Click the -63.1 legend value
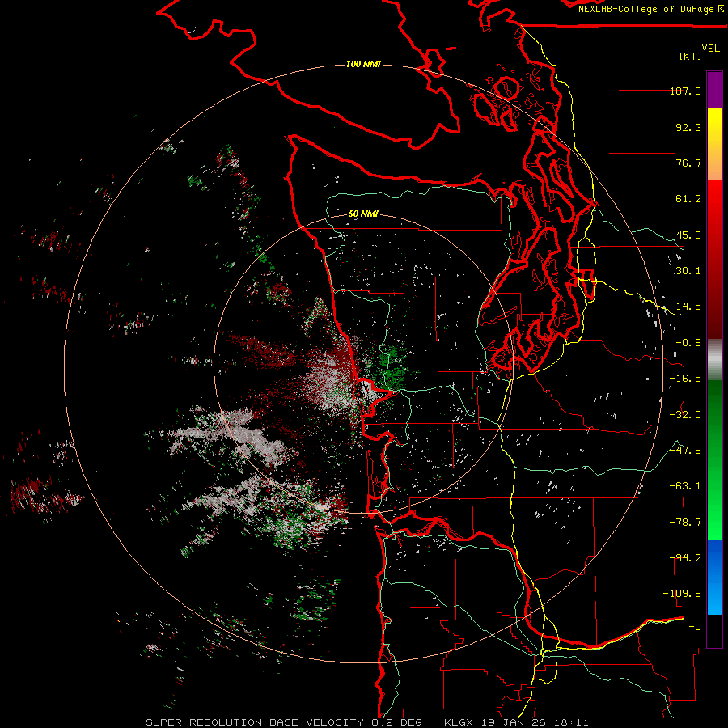The width and height of the screenshot is (728, 728). 685,486
